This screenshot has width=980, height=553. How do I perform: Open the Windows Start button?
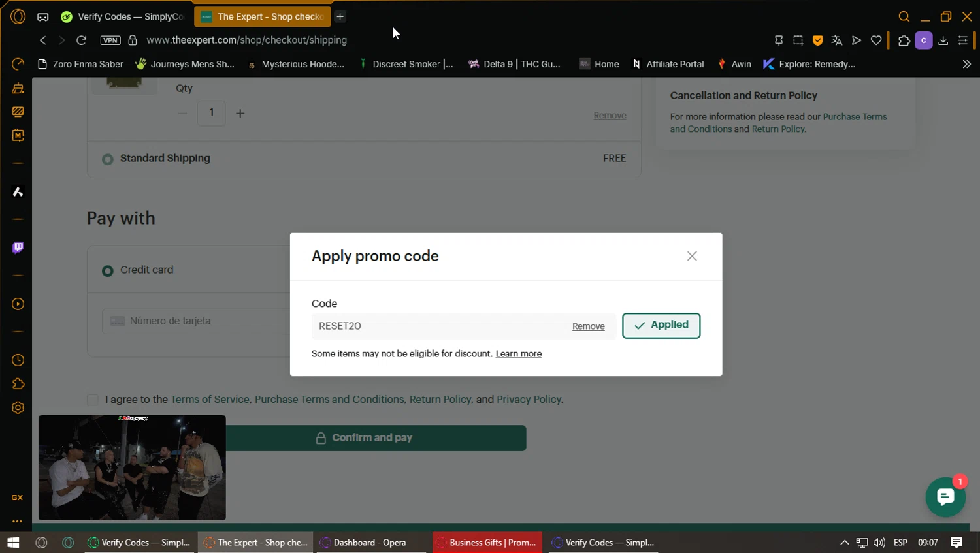coord(13,543)
